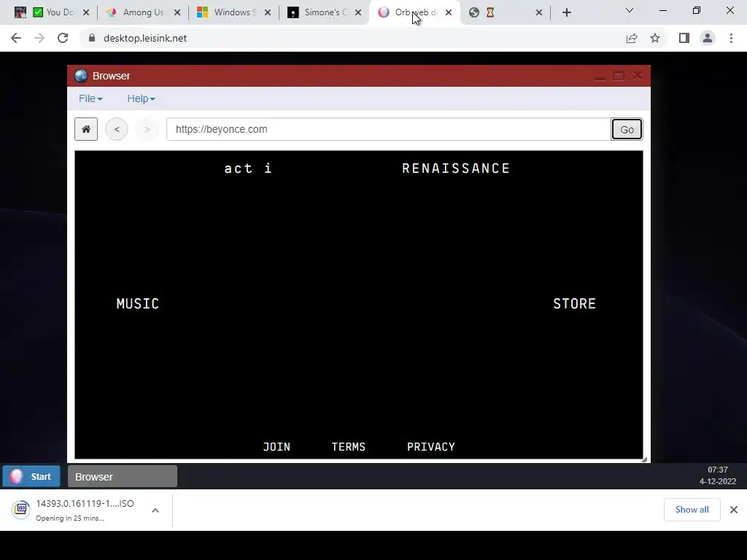
Task: Click the RENAISSANCE heading
Action: coord(456,168)
